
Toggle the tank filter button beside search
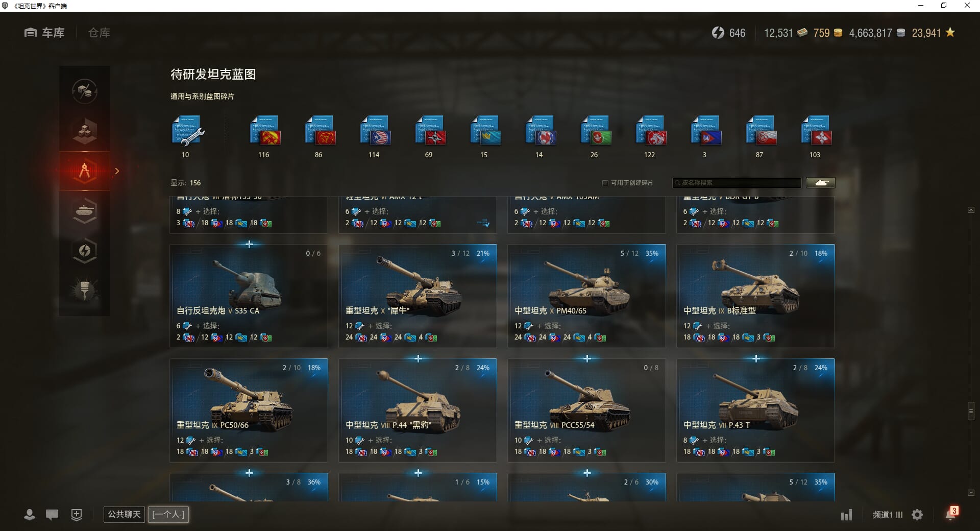pyautogui.click(x=821, y=183)
